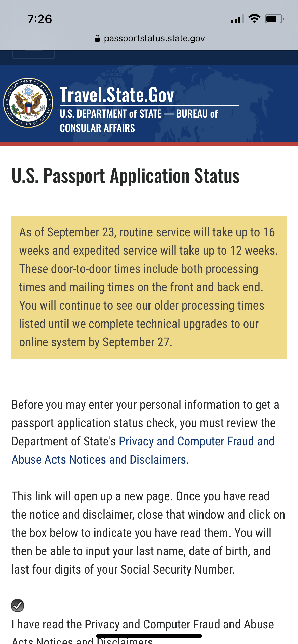298x644 pixels.
Task: Tap the battery indicator icon
Action: pyautogui.click(x=274, y=19)
